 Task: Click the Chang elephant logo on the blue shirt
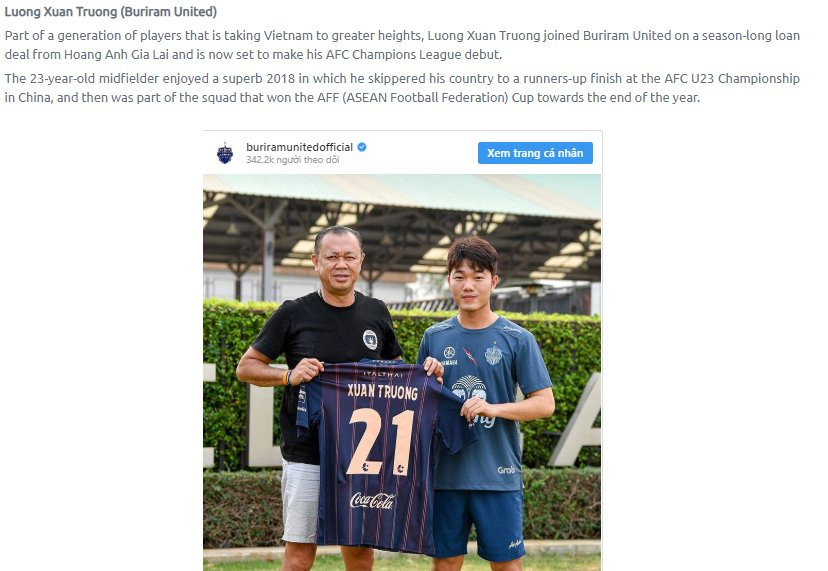(468, 386)
